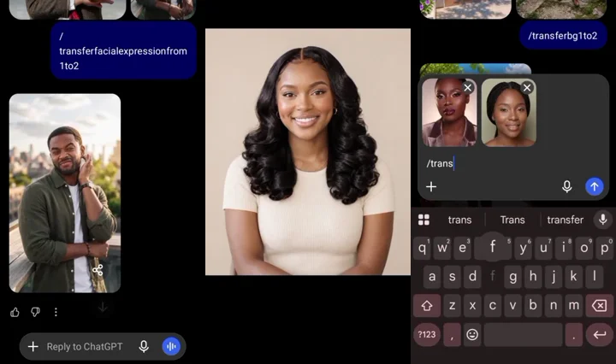Send message with blue arrow button
616x364 pixels.
click(595, 187)
